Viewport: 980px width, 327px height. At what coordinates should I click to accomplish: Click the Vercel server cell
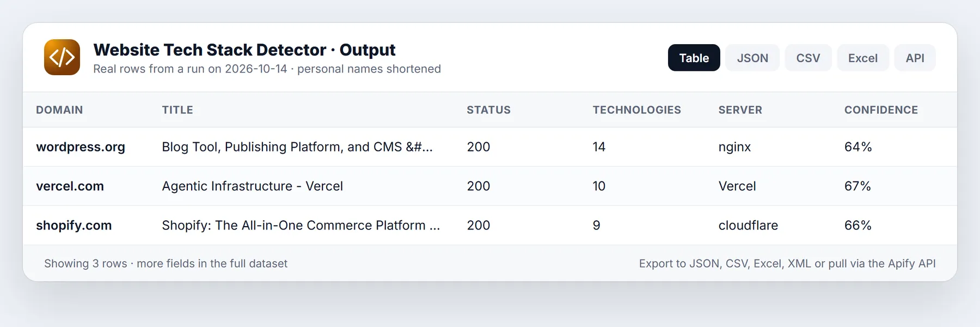pyautogui.click(x=737, y=186)
